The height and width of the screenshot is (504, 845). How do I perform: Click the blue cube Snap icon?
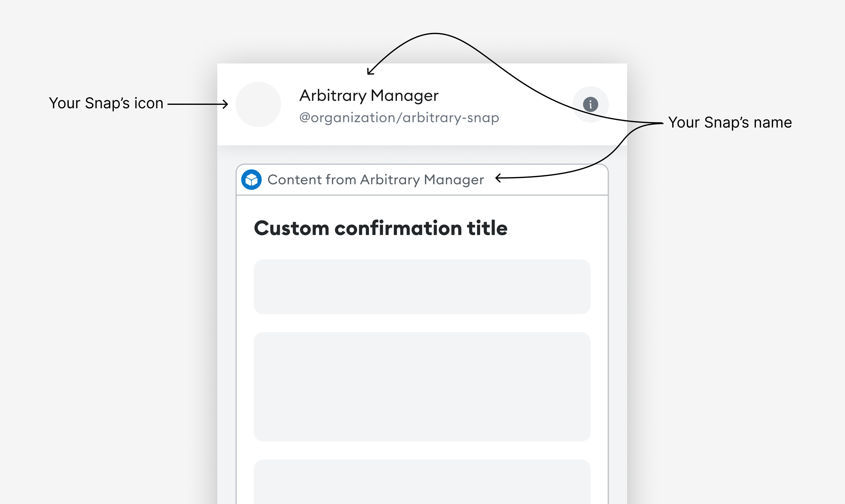tap(252, 180)
